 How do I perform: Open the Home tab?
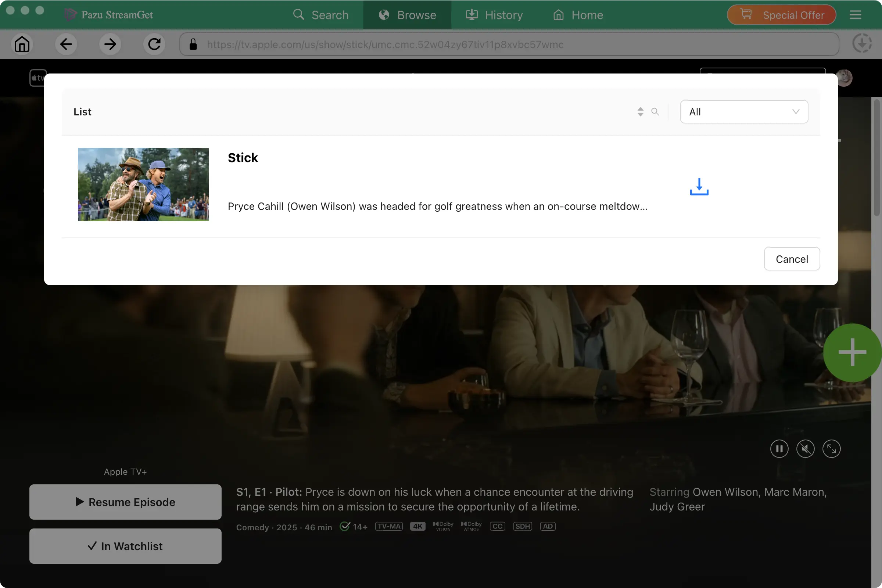pyautogui.click(x=578, y=15)
